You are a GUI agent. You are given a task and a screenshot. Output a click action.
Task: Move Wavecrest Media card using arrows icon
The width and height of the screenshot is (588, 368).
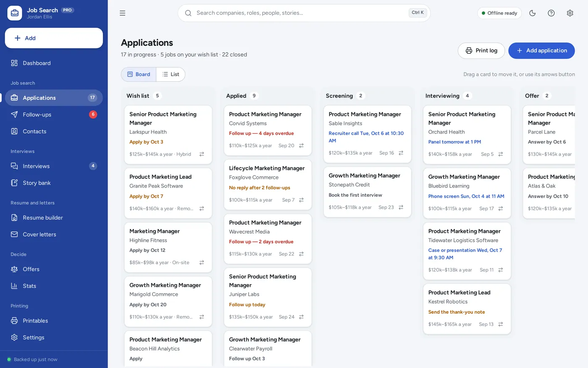(x=301, y=254)
